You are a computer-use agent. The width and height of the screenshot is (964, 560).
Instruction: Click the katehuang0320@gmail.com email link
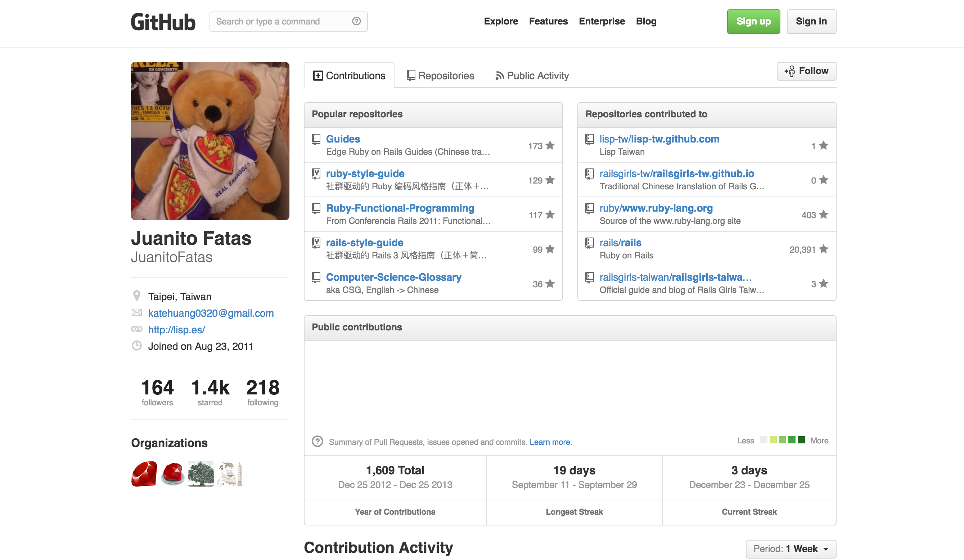[x=211, y=313]
